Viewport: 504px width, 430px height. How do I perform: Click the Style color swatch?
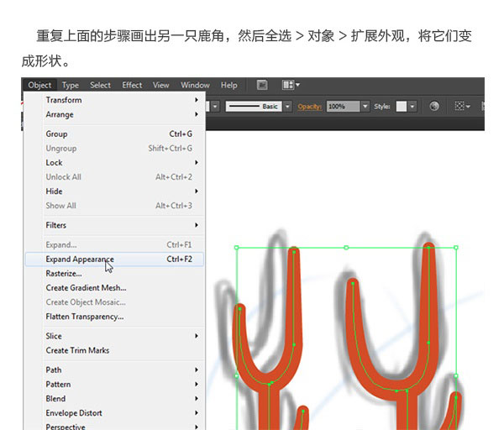tap(402, 107)
